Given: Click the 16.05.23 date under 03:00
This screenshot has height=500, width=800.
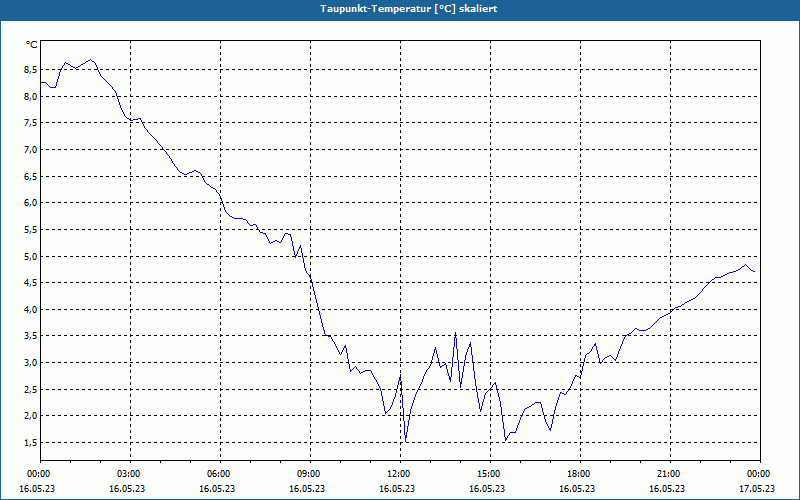Looking at the screenshot, I should (x=127, y=488).
